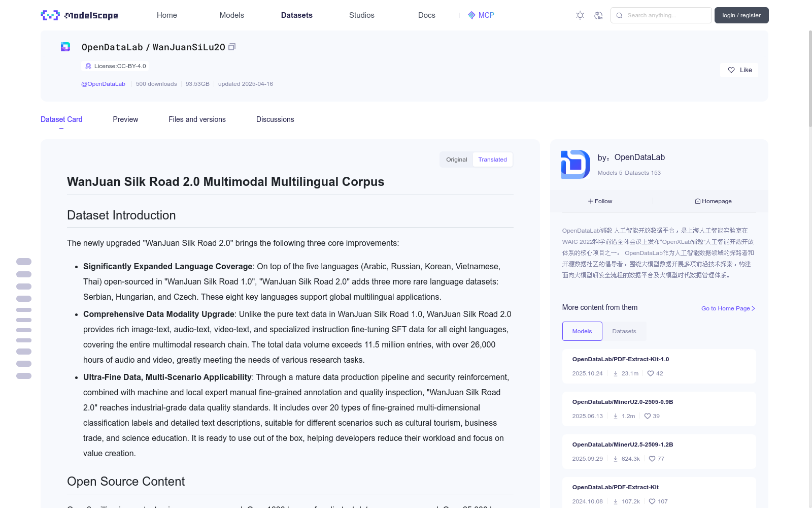Click the MCP diamond icon
This screenshot has width=812, height=508.
coord(471,15)
